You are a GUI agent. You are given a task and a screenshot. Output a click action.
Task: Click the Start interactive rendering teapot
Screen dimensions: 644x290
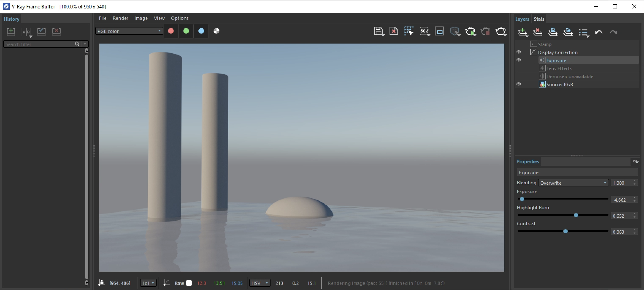(470, 31)
